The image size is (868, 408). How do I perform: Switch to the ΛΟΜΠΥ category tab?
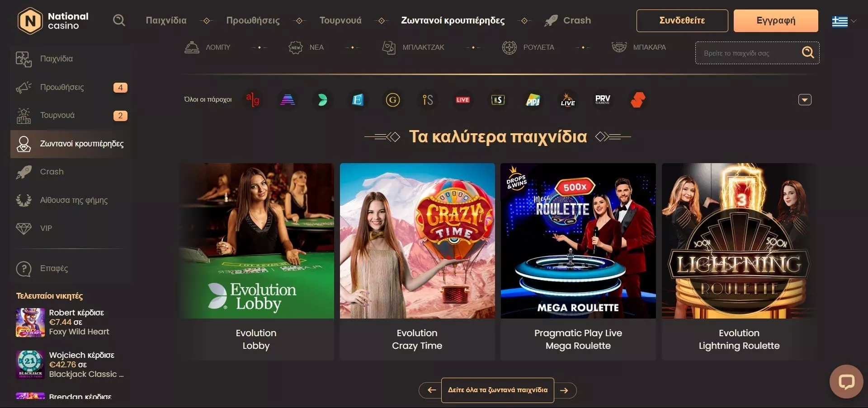click(208, 47)
